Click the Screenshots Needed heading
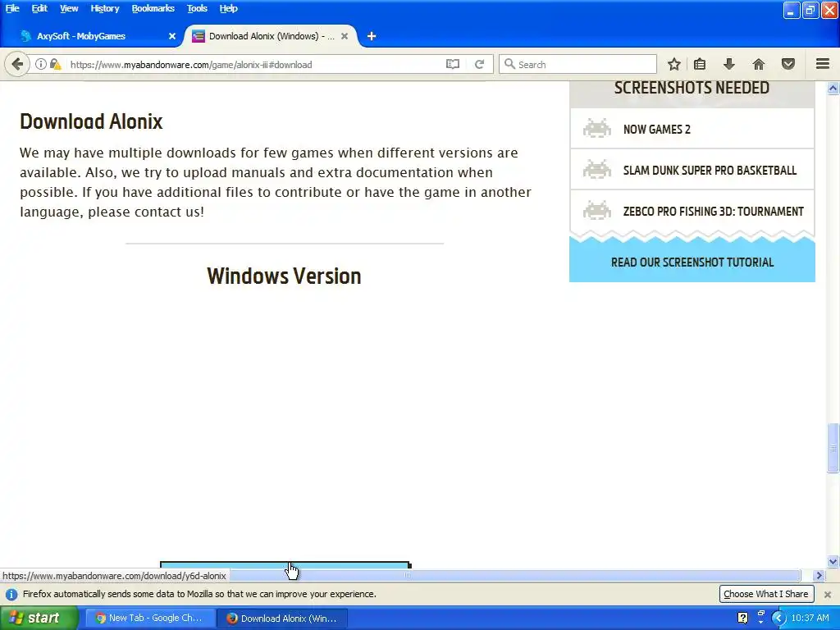Screen dimensions: 840x630 [x=692, y=88]
